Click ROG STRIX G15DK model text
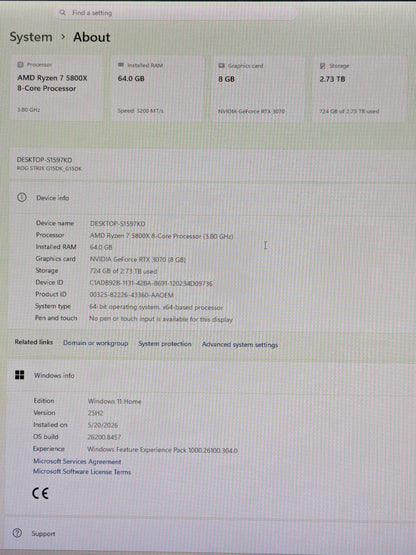The height and width of the screenshot is (555, 416). 49,168
